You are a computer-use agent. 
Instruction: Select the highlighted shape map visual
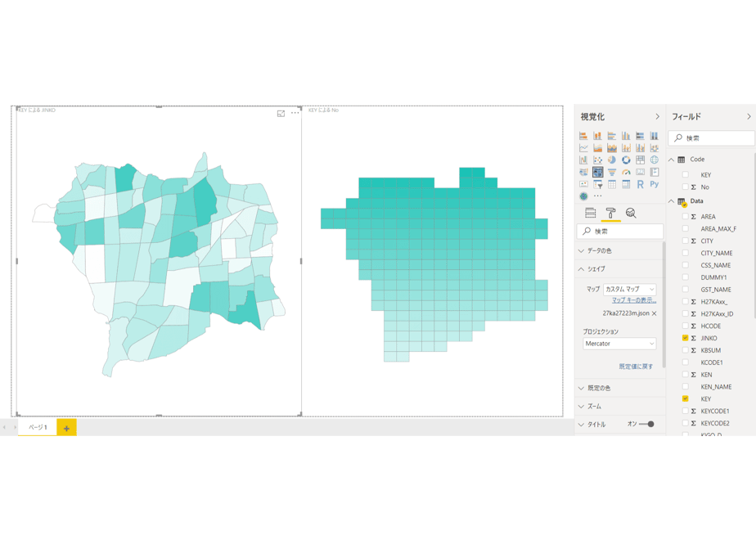tap(598, 172)
